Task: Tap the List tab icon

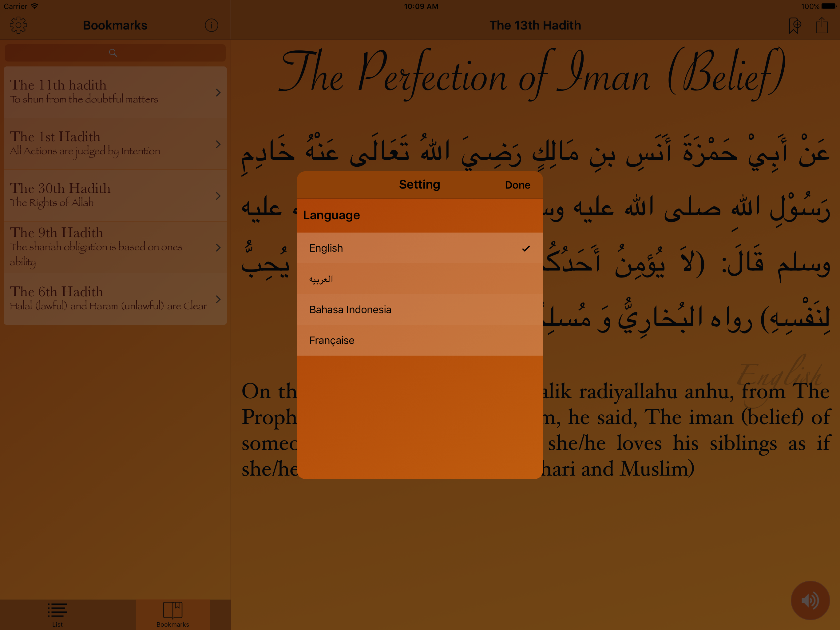Action: pyautogui.click(x=57, y=610)
